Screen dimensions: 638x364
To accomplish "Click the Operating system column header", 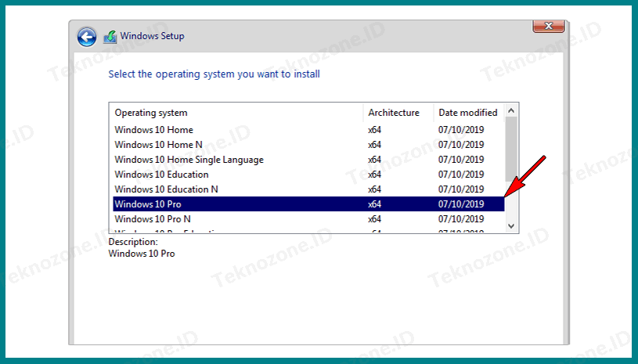I will tap(236, 113).
